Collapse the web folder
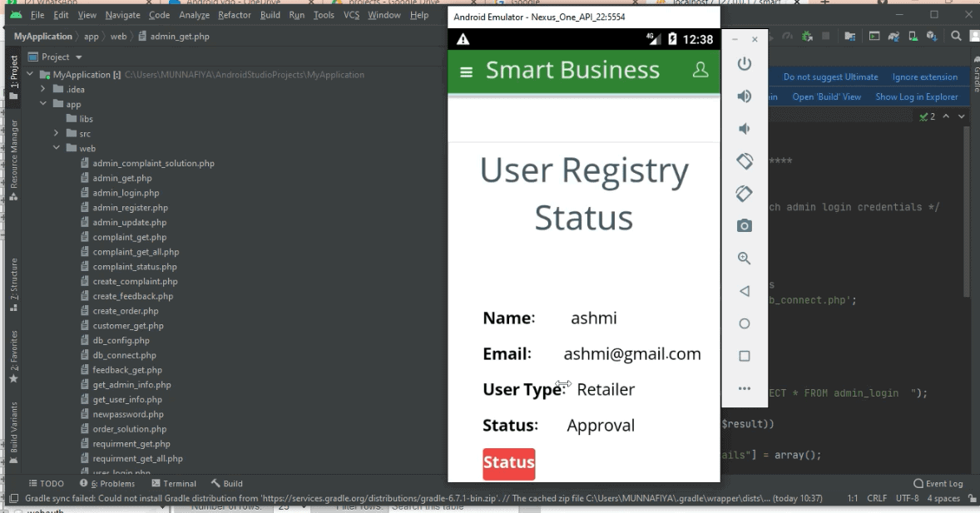Viewport: 980px width, 513px height. 57,148
